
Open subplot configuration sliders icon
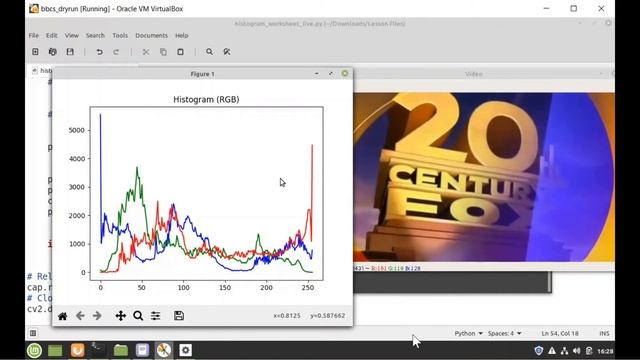[x=156, y=316]
